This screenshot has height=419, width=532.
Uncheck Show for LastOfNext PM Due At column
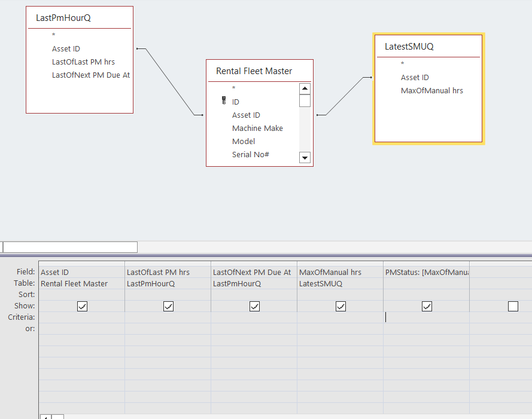(x=254, y=306)
